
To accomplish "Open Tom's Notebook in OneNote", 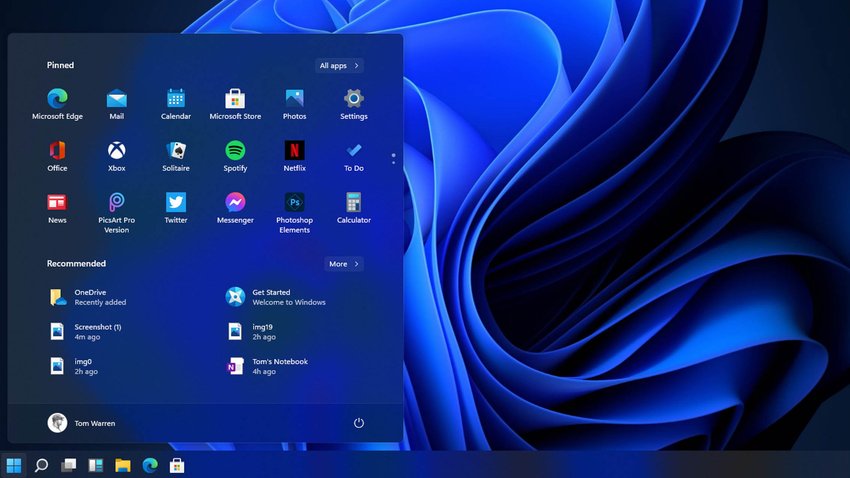I will [267, 366].
